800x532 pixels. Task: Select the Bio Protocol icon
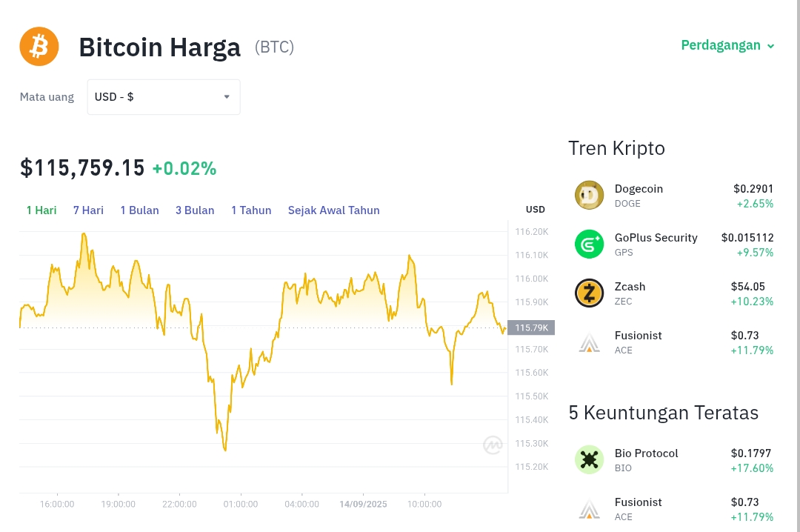coord(590,459)
